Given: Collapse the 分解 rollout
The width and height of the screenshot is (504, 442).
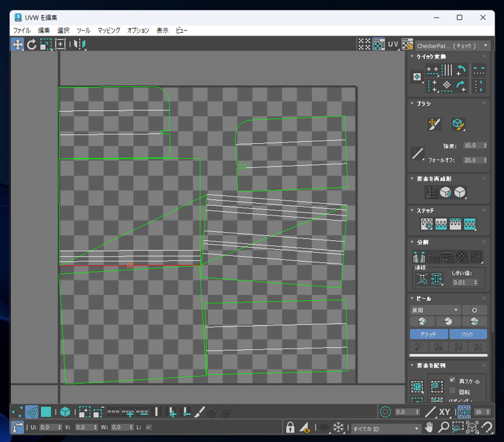Looking at the screenshot, I should pyautogui.click(x=412, y=242).
